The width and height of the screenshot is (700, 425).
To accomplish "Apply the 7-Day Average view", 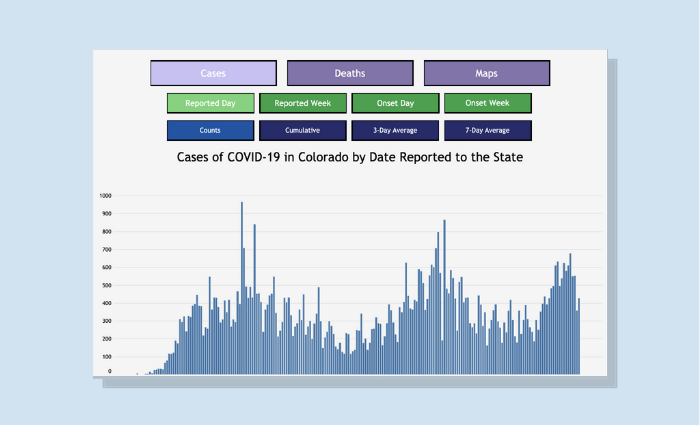I will click(487, 131).
